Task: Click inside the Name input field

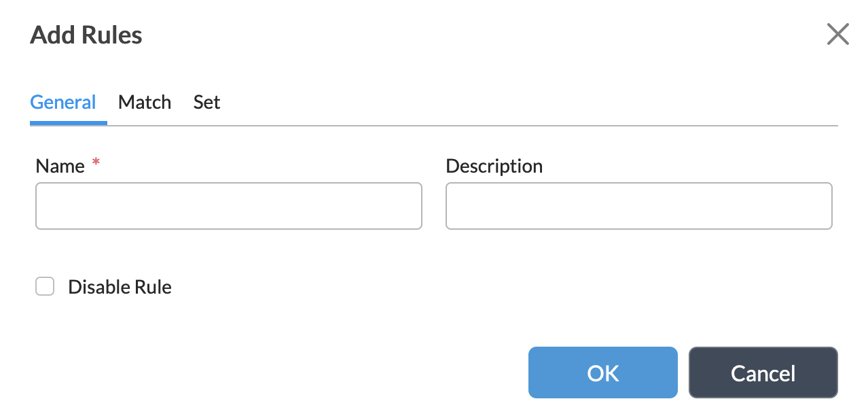Action: pyautogui.click(x=229, y=206)
